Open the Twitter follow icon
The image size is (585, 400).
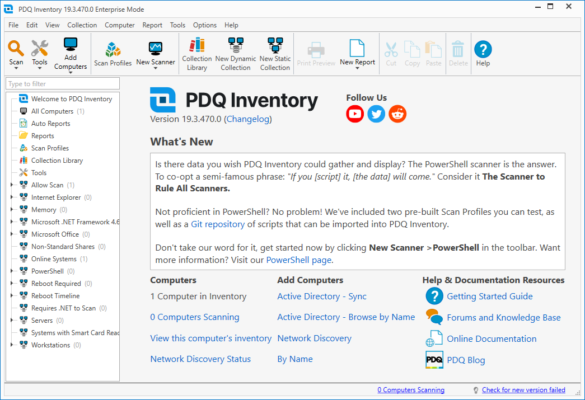(x=376, y=114)
